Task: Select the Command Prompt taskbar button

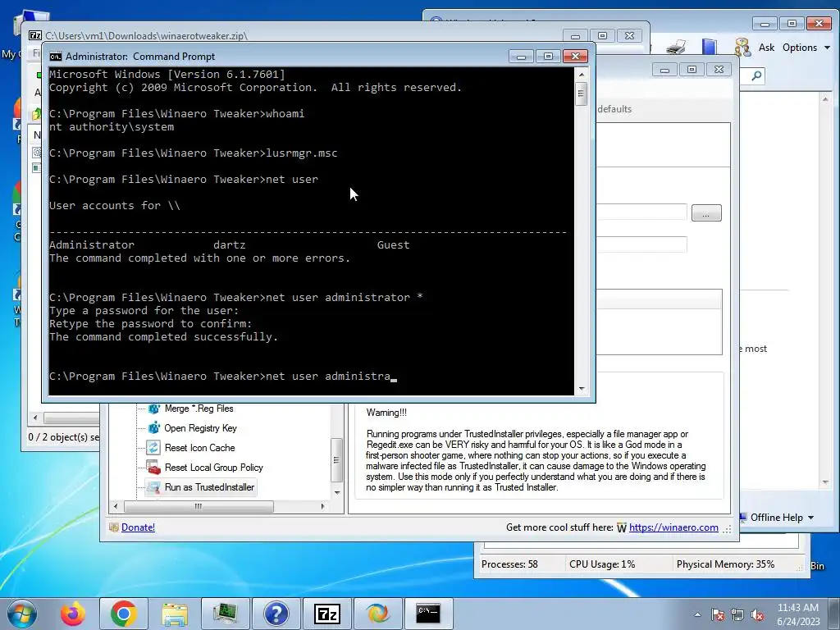Action: tap(428, 614)
